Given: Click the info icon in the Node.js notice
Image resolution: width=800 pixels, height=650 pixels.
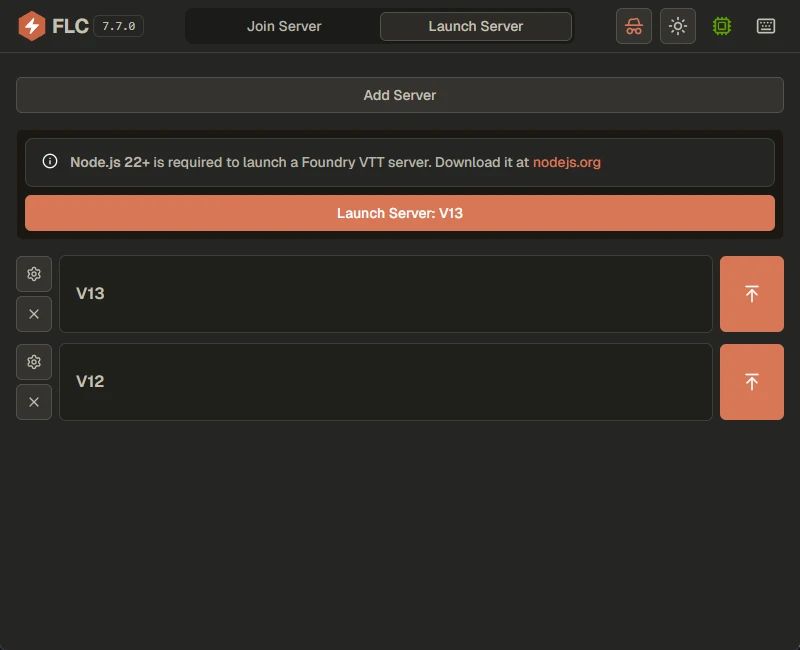Looking at the screenshot, I should click(x=50, y=161).
